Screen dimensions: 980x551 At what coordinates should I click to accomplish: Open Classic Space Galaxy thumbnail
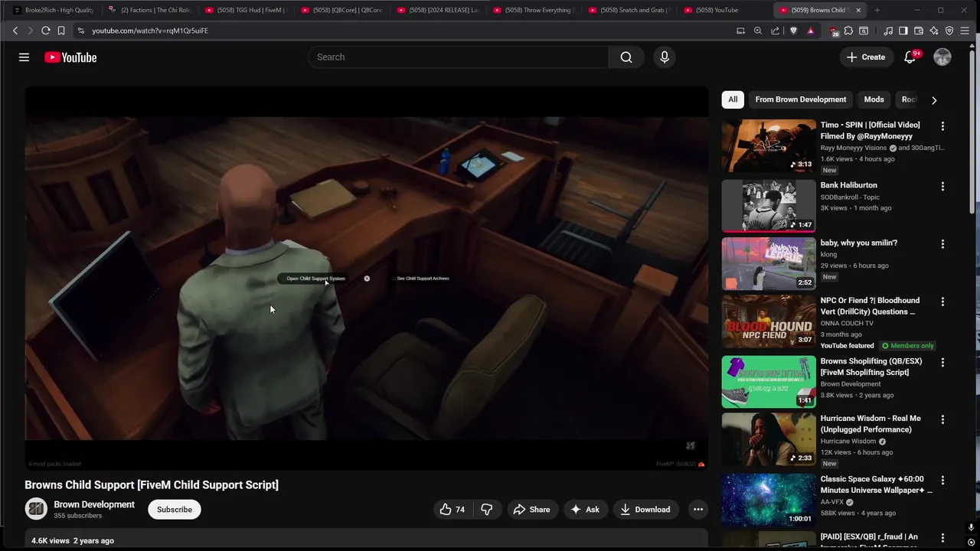769,500
